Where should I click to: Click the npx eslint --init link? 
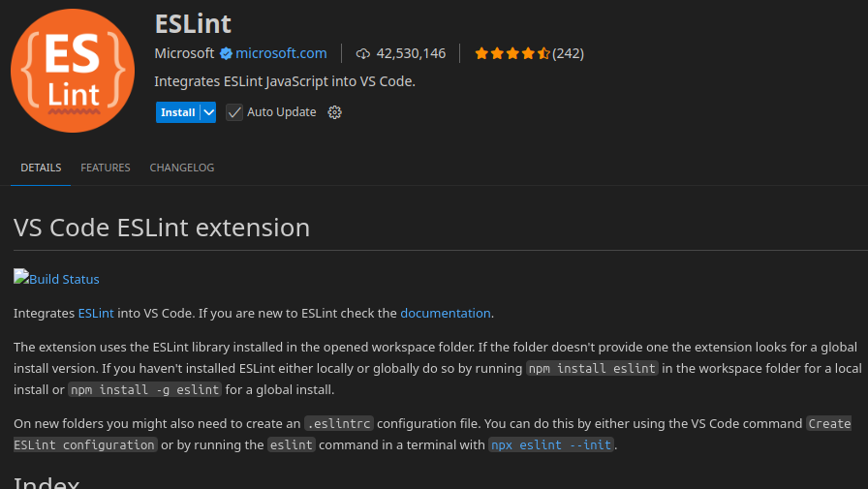point(552,444)
